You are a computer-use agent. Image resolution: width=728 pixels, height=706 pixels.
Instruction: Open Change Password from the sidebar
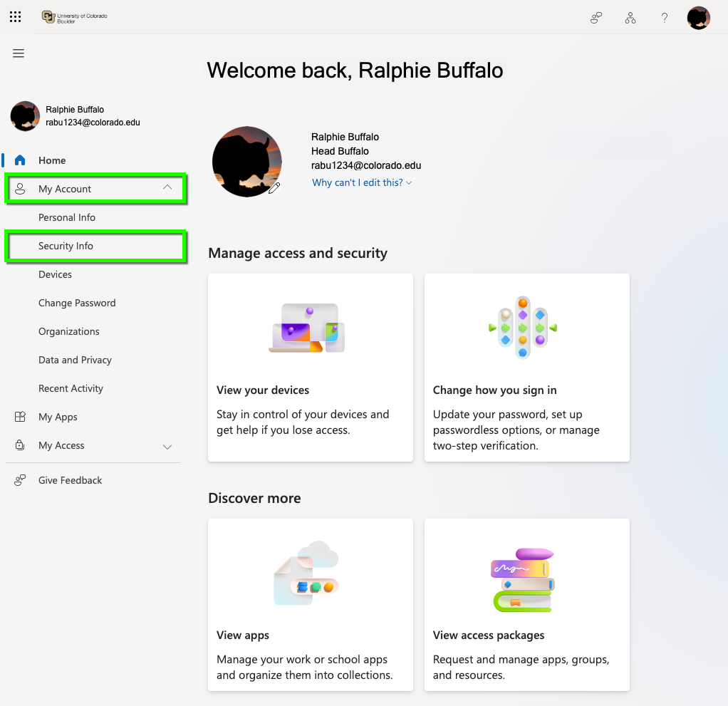[x=77, y=303]
